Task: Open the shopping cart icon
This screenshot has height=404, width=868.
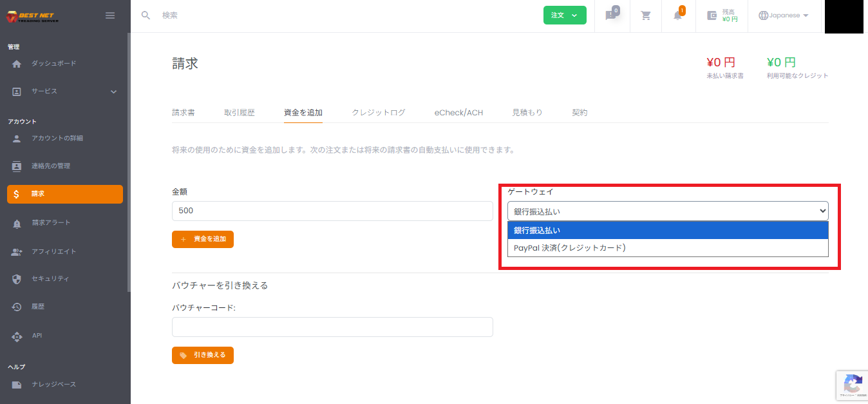Action: pyautogui.click(x=645, y=15)
